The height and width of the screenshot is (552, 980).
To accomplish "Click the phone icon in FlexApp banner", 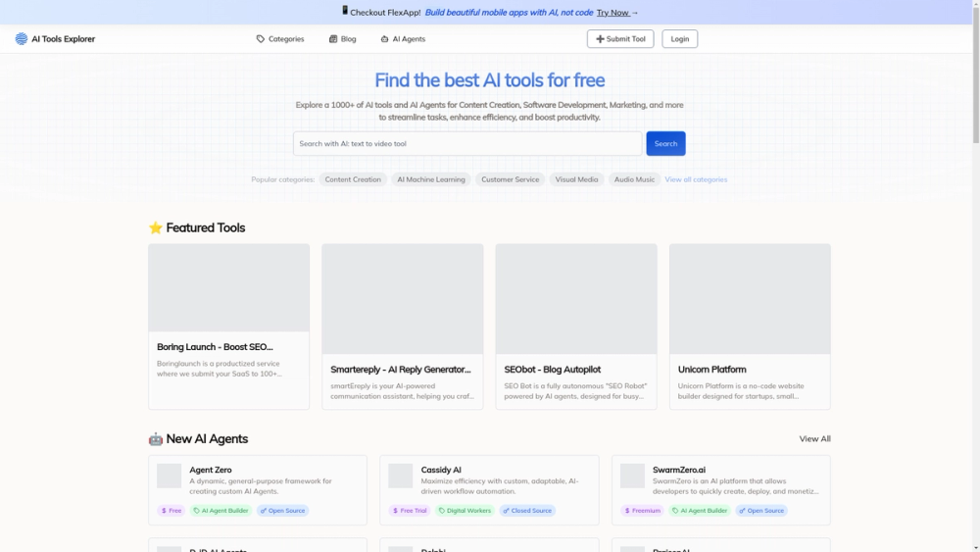I will point(344,11).
